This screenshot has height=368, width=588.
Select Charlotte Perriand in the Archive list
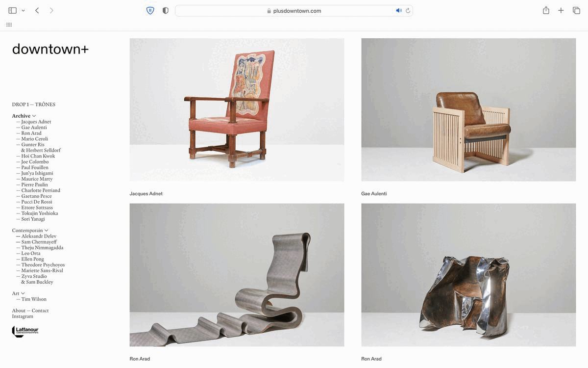41,190
